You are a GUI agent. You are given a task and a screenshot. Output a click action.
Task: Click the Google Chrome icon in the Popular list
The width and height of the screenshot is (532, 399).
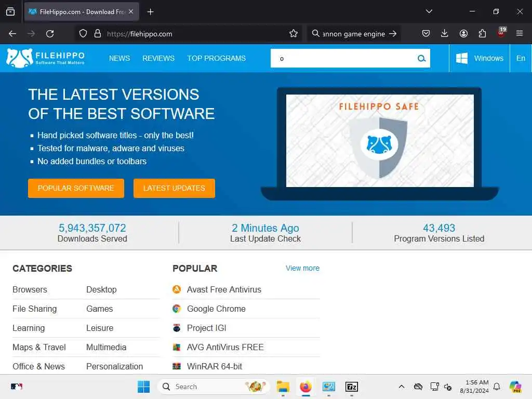pyautogui.click(x=177, y=309)
